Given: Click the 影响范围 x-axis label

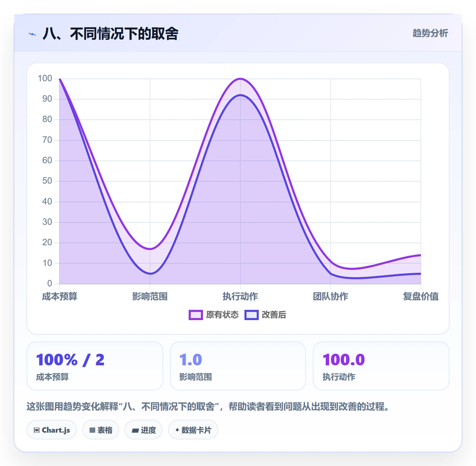Looking at the screenshot, I should point(150,297).
